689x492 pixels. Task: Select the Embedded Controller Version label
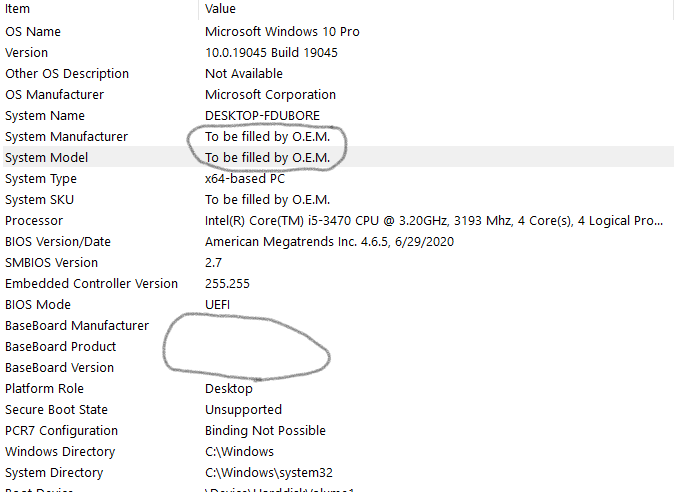(x=91, y=284)
